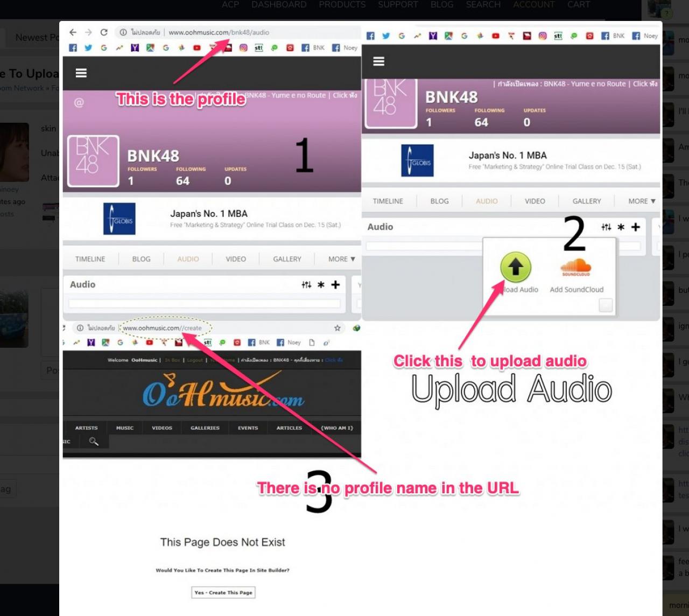Click the forward arrow in step 1 browser
Image resolution: width=689 pixels, height=616 pixels.
88,32
